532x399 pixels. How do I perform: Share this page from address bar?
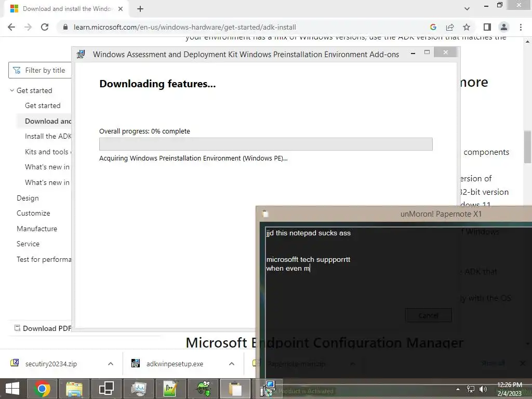(450, 27)
